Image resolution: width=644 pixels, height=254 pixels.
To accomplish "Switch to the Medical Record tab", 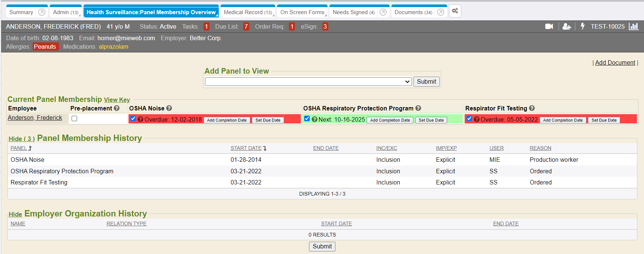I will coord(247,12).
